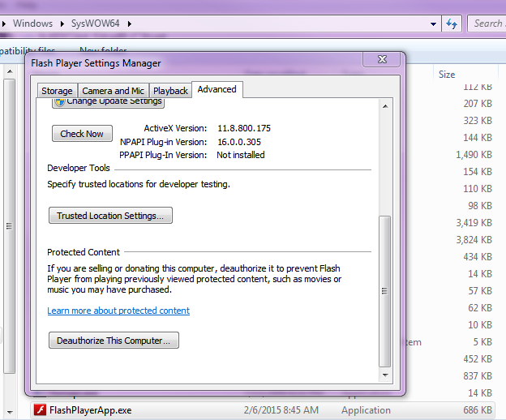
Task: Open Trusted Location Settings
Action: coord(110,216)
